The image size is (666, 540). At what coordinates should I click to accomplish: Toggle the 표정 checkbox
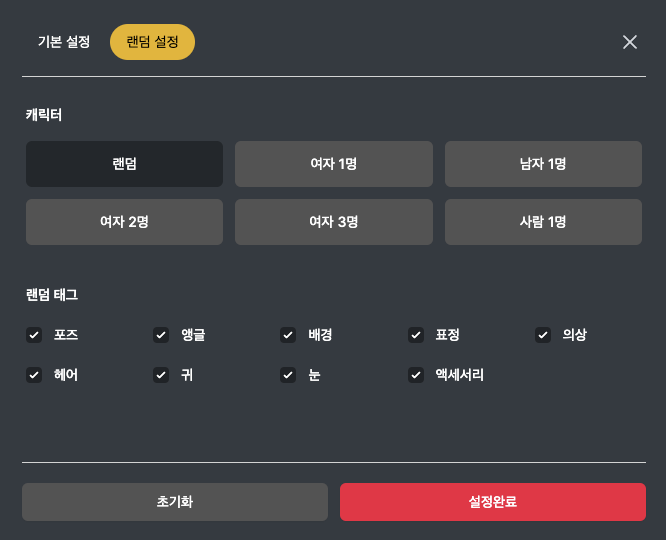tap(416, 335)
